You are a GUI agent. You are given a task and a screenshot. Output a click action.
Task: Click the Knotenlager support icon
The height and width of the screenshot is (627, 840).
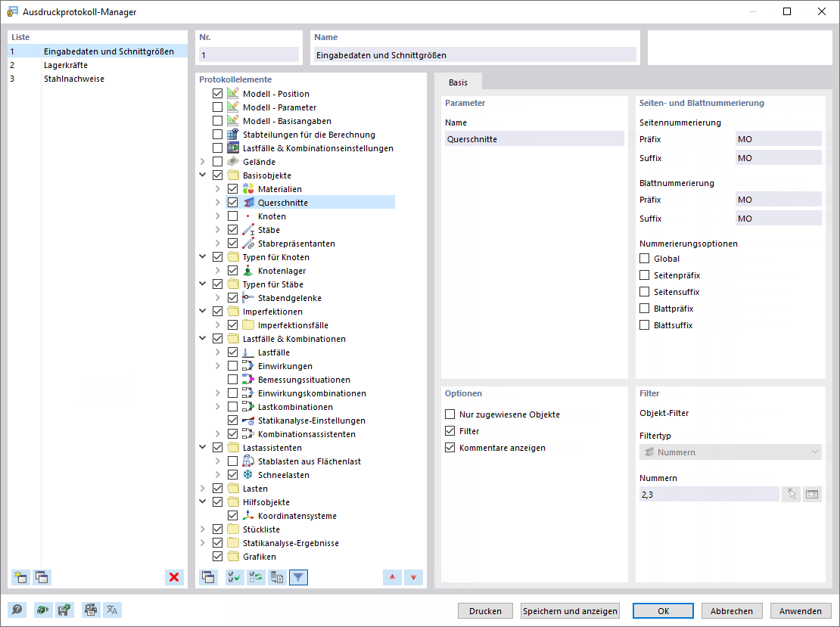click(x=248, y=271)
